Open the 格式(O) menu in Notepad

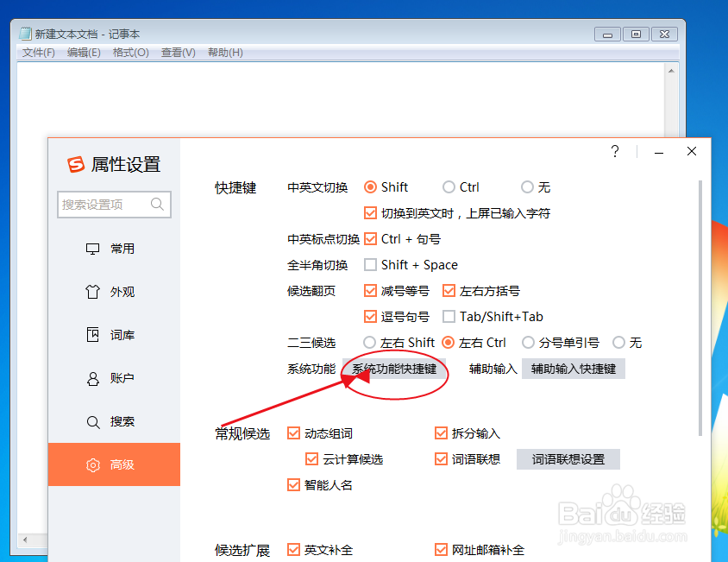click(129, 52)
